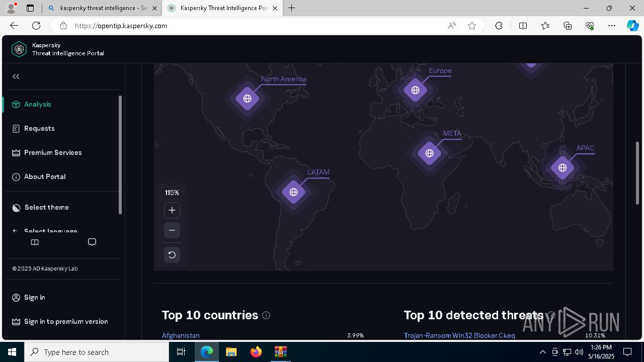
Task: Open Premium Services page
Action: point(46,152)
